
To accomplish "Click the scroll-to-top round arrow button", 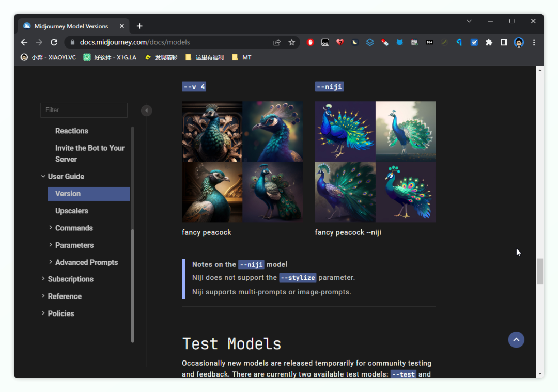I will click(x=516, y=339).
